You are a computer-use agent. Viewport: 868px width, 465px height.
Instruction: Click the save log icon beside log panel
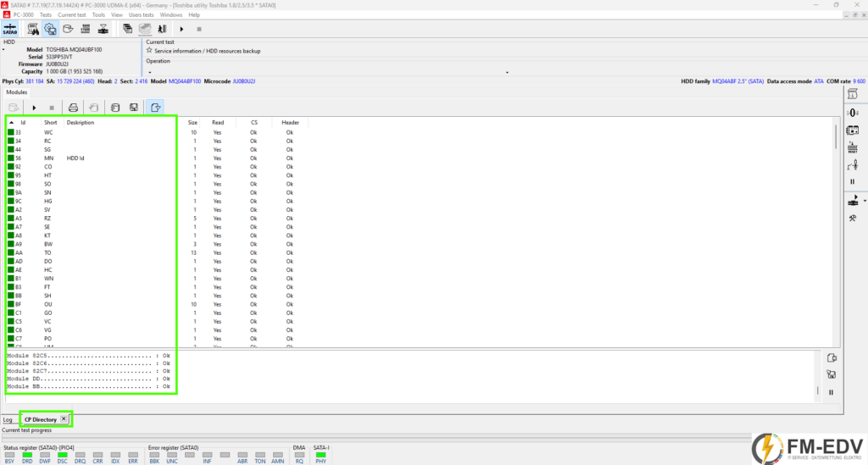point(832,374)
